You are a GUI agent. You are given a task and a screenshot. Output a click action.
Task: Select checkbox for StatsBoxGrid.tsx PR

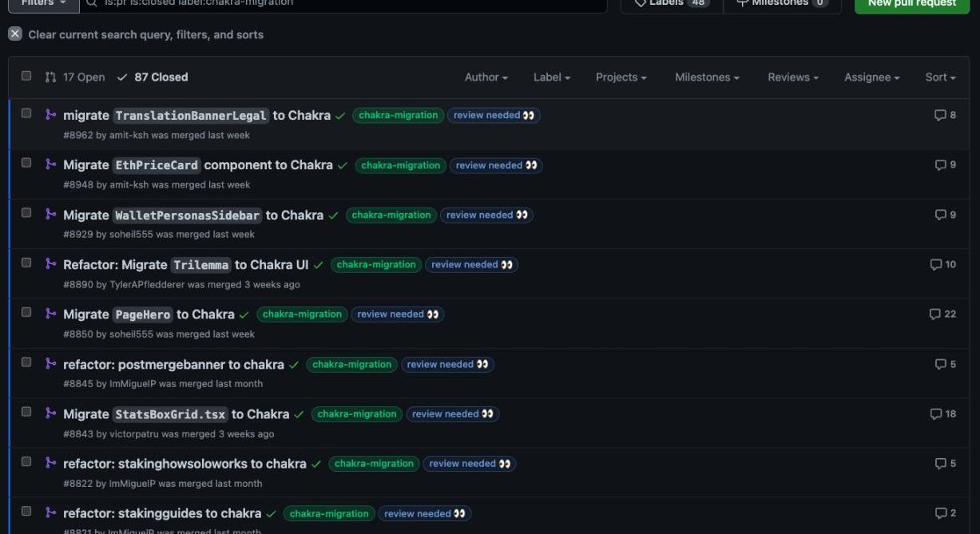pos(26,412)
